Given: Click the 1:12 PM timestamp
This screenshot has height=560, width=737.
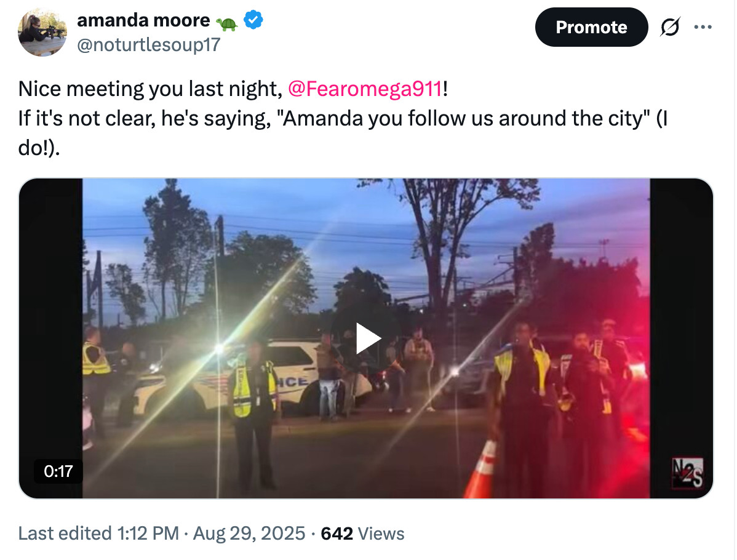Looking at the screenshot, I should (148, 533).
